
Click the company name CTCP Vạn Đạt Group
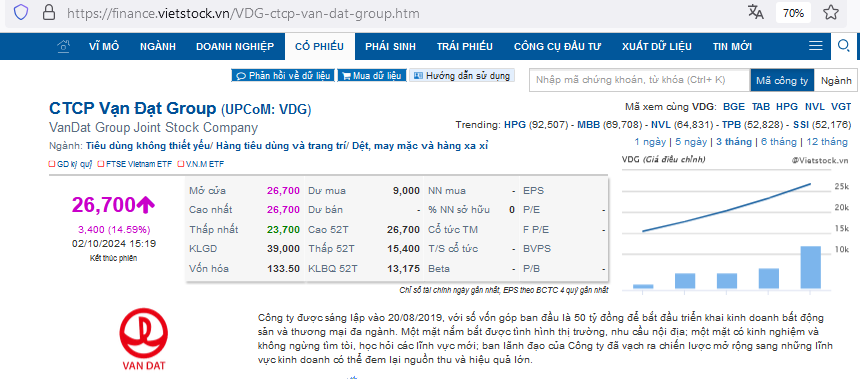133,109
